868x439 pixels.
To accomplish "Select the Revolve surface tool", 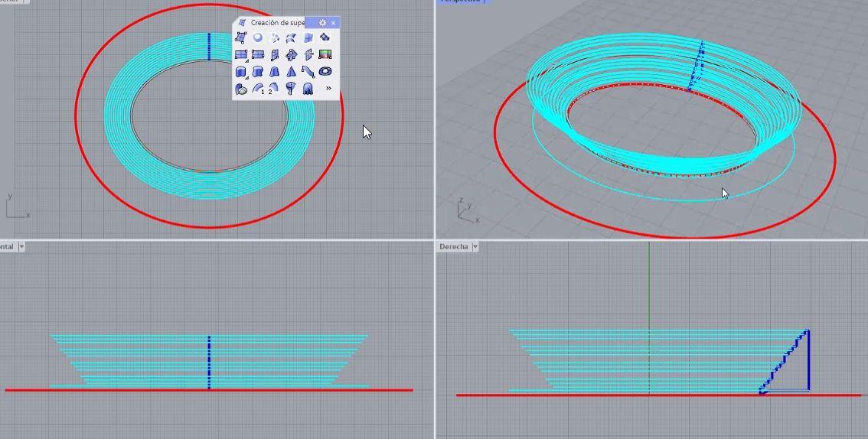I will [x=291, y=89].
